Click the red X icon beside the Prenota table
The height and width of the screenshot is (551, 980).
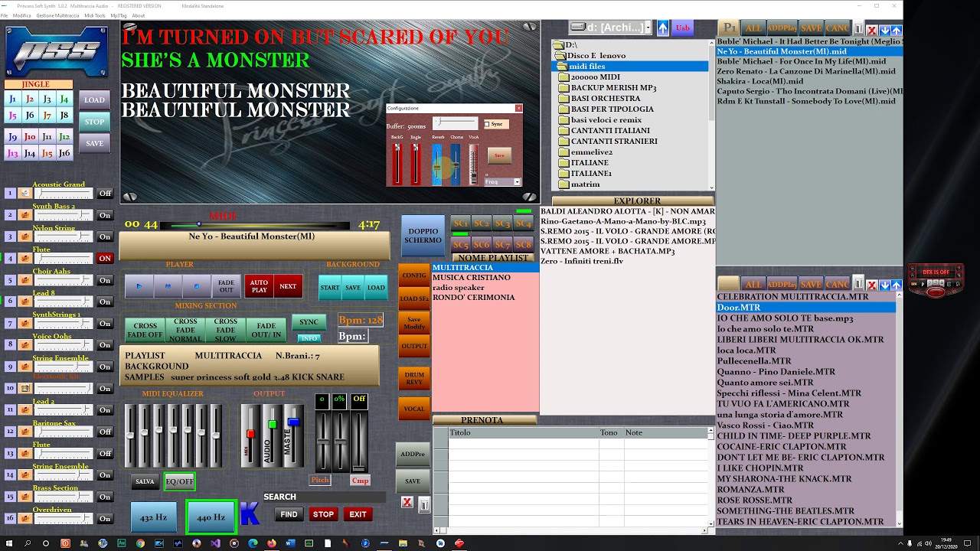point(407,502)
